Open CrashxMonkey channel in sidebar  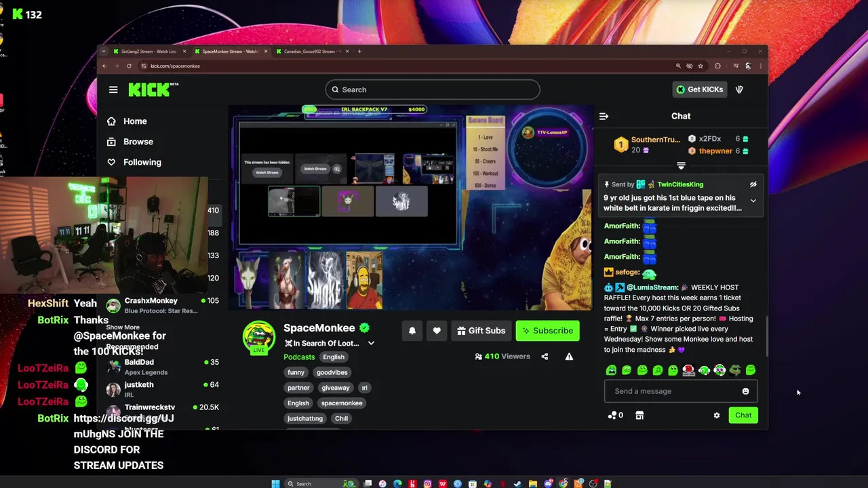161,305
